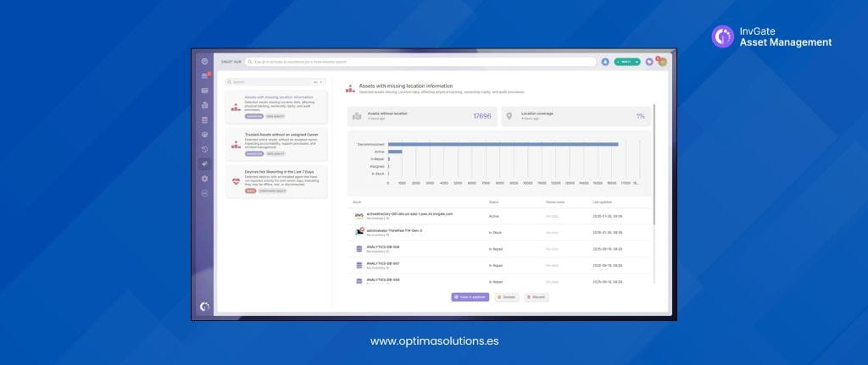Click the In Stock status of administrator-ThinkPad row
Screen dimensions: 868x365
495,232
